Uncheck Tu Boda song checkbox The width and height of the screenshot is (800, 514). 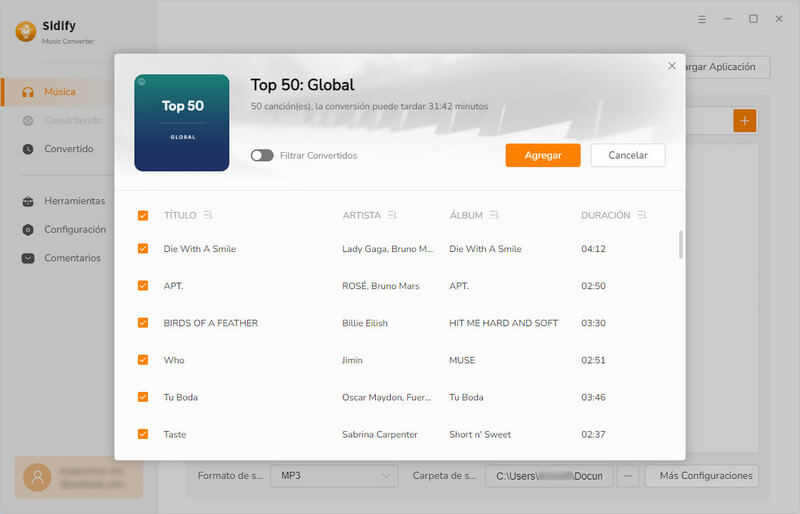point(143,397)
